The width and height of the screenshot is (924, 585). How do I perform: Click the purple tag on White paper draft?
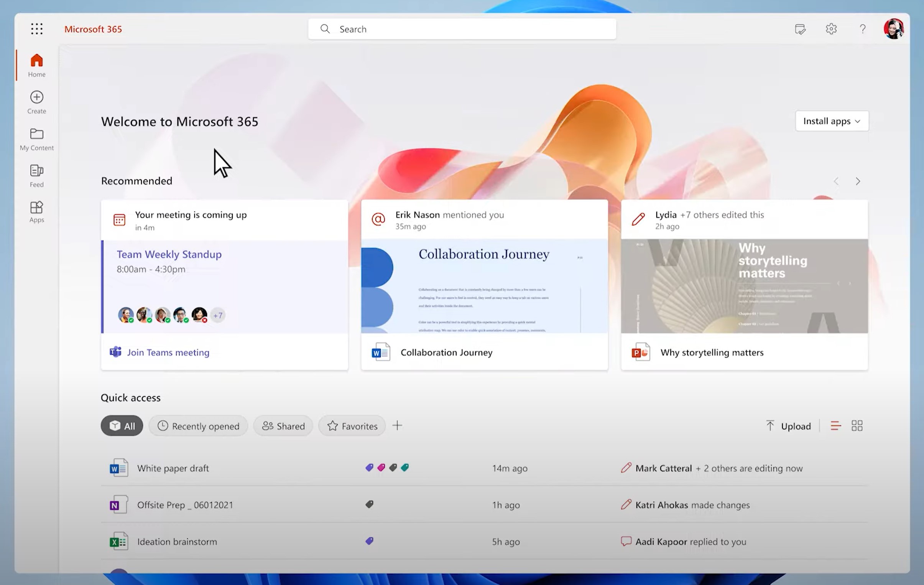(x=369, y=467)
